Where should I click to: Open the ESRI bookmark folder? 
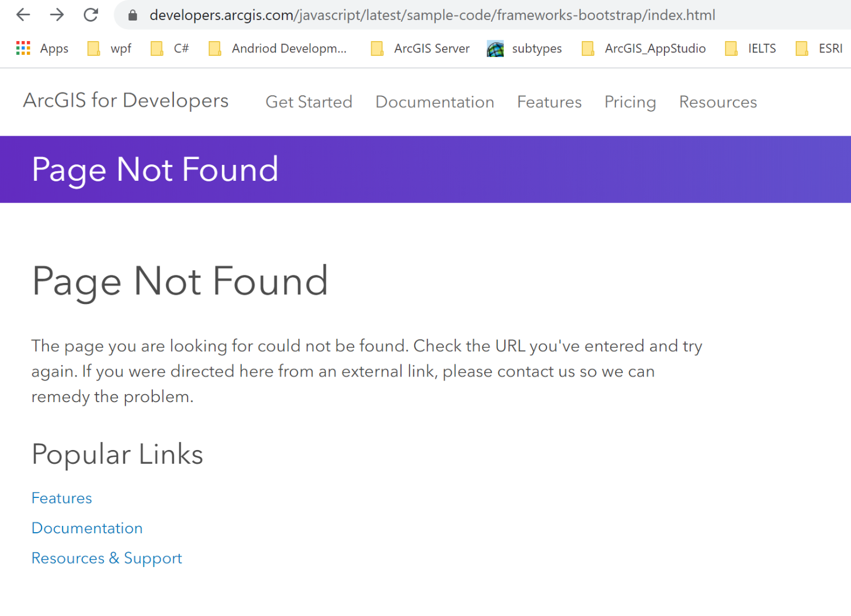tap(819, 48)
